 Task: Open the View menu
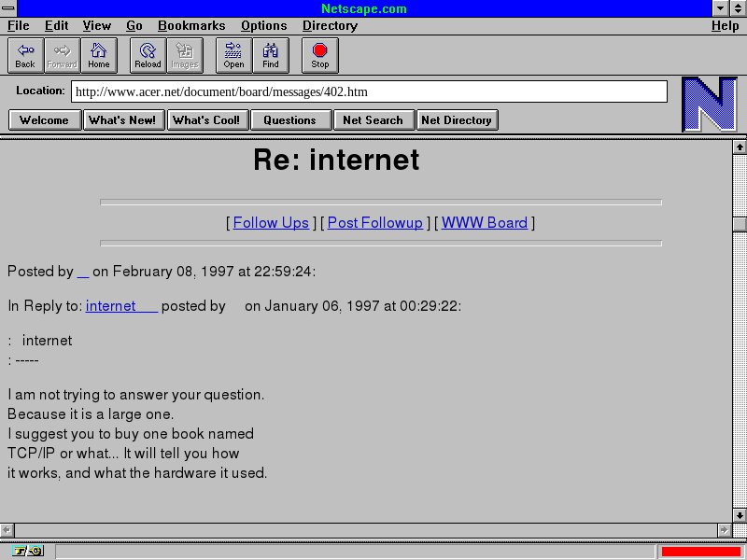point(97,26)
